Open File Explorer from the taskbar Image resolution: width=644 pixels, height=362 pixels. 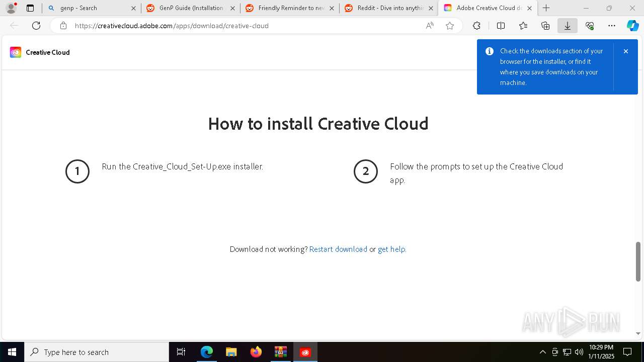click(231, 352)
